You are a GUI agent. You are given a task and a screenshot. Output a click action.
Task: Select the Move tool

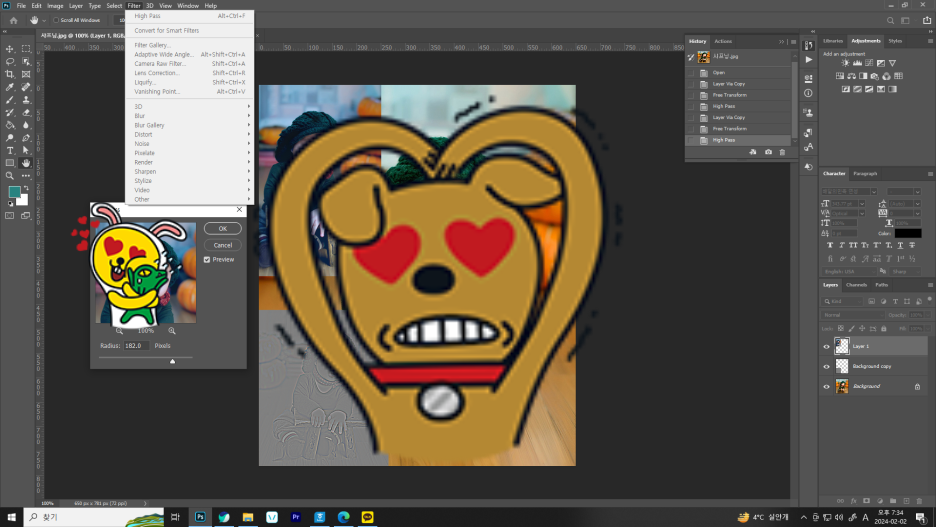[10, 49]
